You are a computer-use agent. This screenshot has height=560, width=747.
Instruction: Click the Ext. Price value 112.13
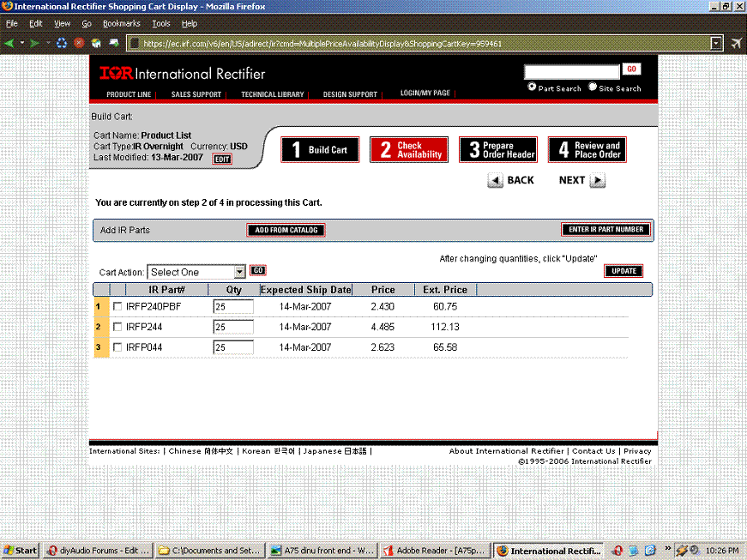click(x=445, y=327)
